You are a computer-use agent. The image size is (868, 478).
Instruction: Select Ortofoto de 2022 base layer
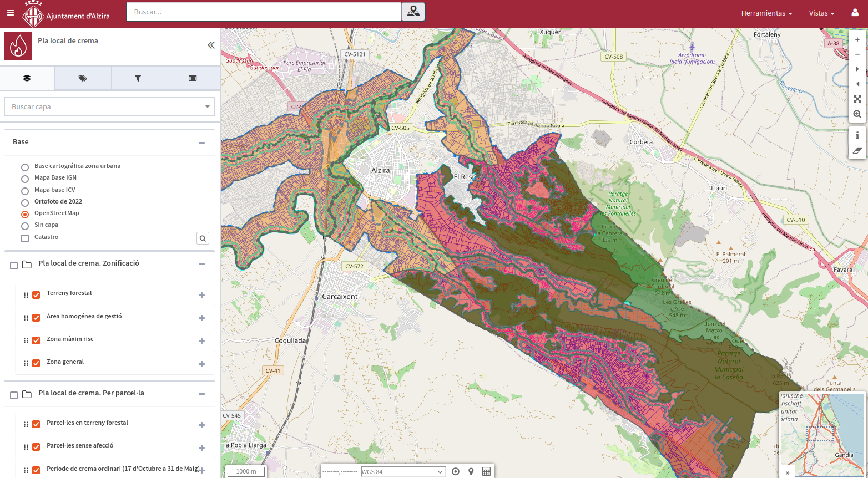pyautogui.click(x=25, y=202)
